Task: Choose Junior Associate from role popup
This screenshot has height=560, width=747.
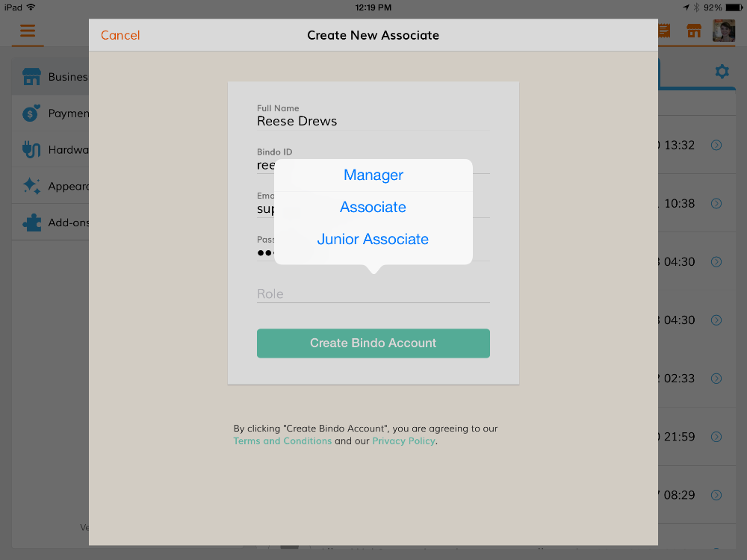Action: pyautogui.click(x=373, y=239)
